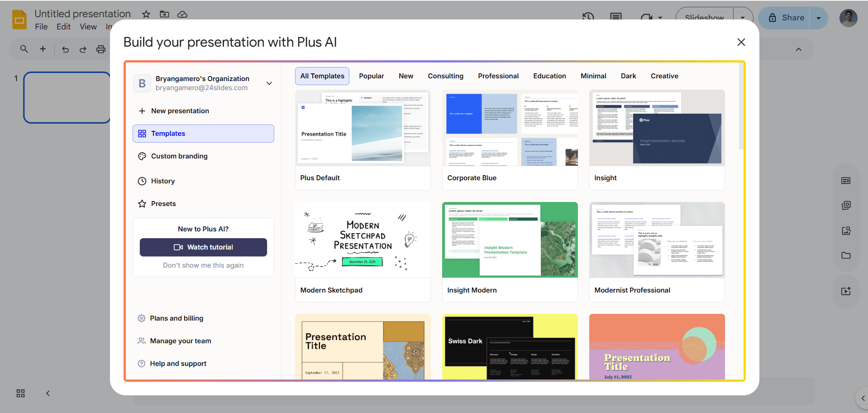Switch to the Minimal tab
The width and height of the screenshot is (868, 413).
(x=593, y=76)
